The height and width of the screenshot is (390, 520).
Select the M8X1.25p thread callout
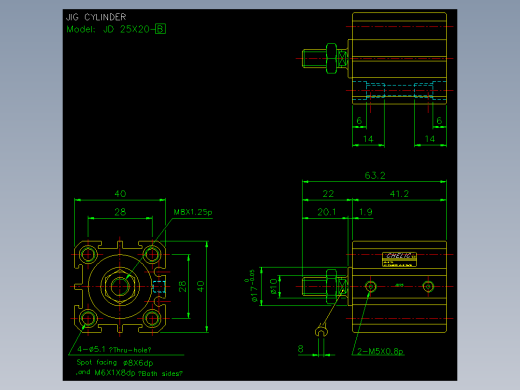coord(193,212)
